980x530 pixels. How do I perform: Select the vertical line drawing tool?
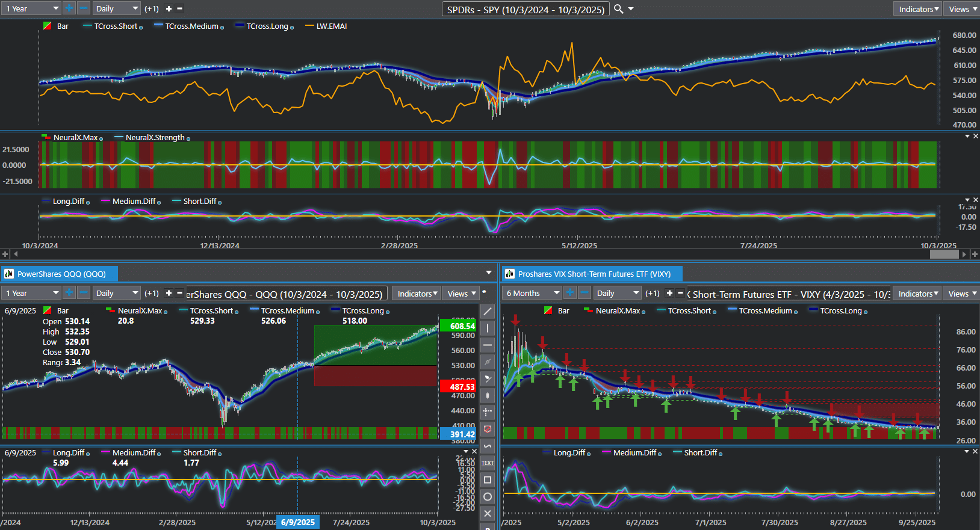pyautogui.click(x=488, y=328)
